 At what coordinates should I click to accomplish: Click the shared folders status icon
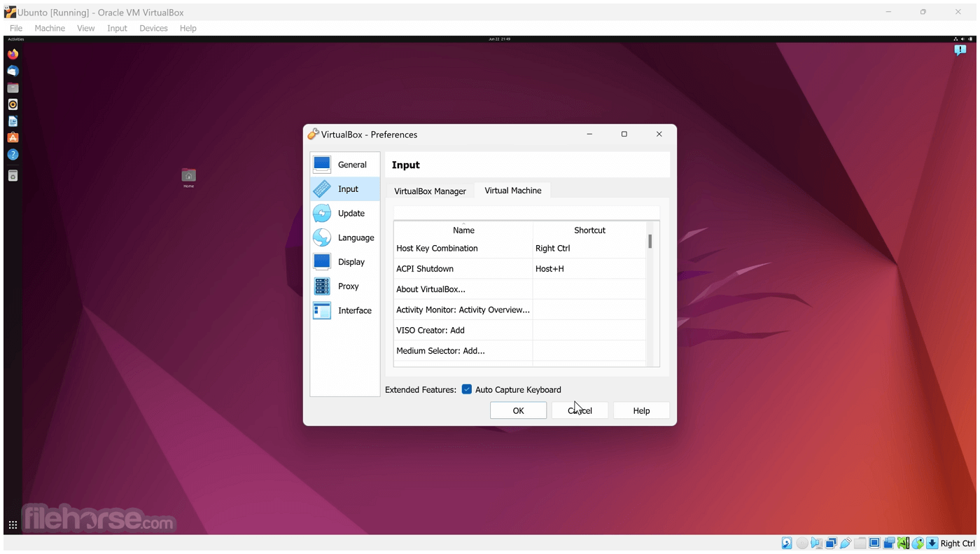(860, 543)
